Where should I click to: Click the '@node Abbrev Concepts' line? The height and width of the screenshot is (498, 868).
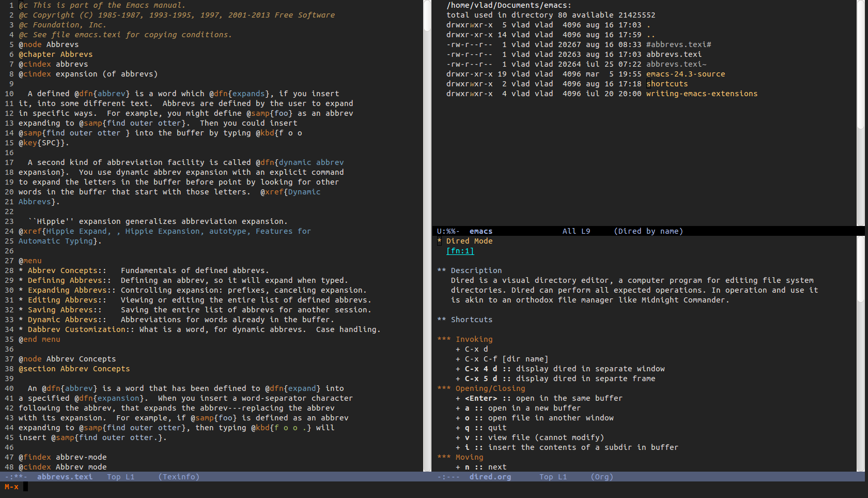tap(67, 359)
